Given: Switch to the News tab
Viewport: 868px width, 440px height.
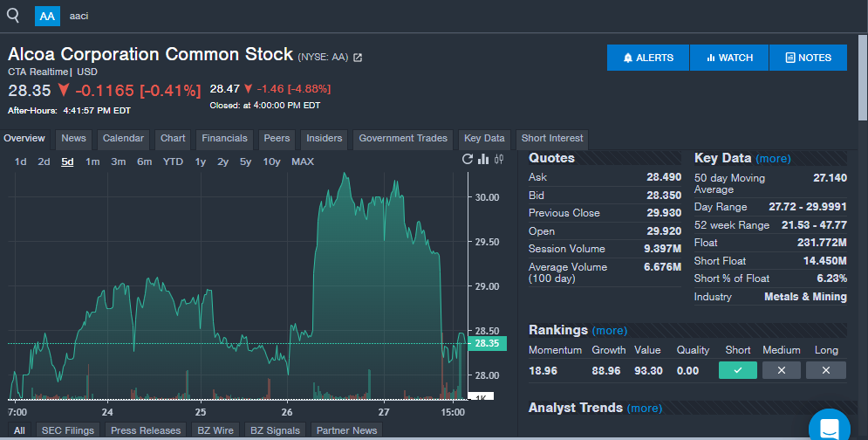Looking at the screenshot, I should pyautogui.click(x=73, y=139).
